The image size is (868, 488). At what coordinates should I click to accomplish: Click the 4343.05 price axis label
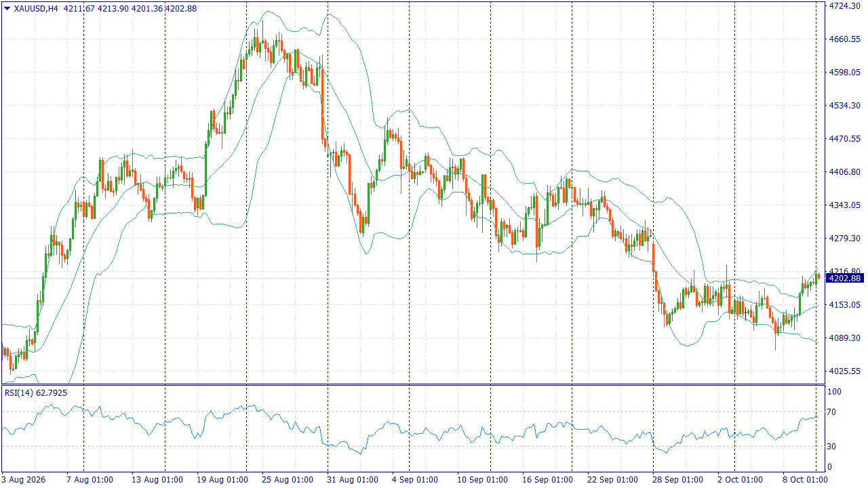click(x=844, y=205)
